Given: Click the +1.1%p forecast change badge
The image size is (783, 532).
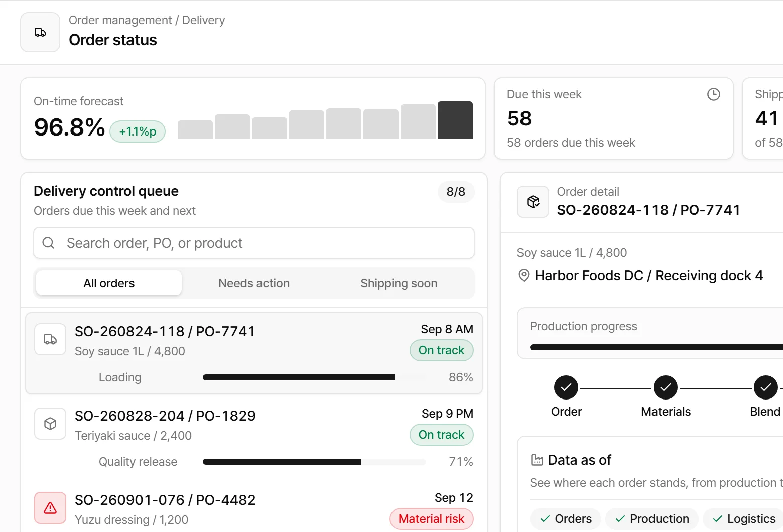Looking at the screenshot, I should click(x=138, y=131).
